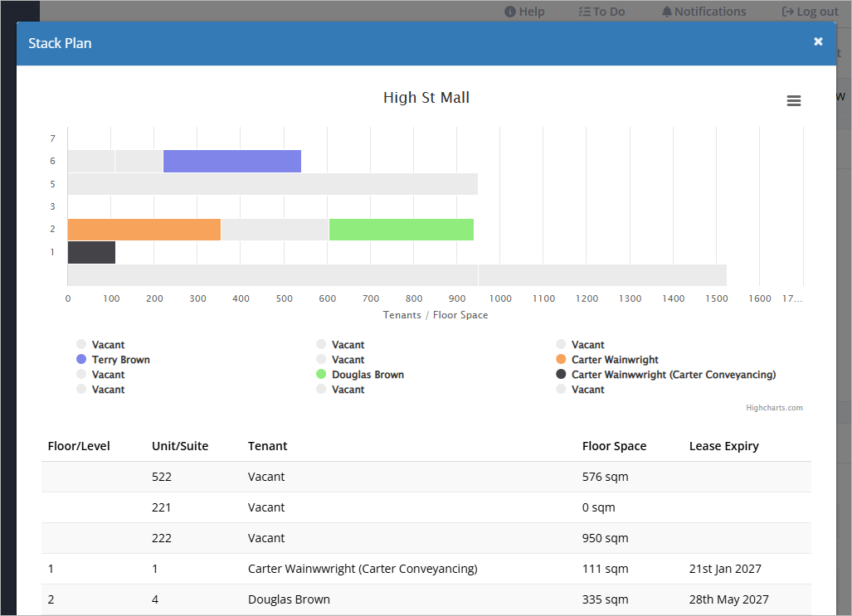852x616 pixels.
Task: Click the Lease Expiry column header
Action: click(723, 446)
